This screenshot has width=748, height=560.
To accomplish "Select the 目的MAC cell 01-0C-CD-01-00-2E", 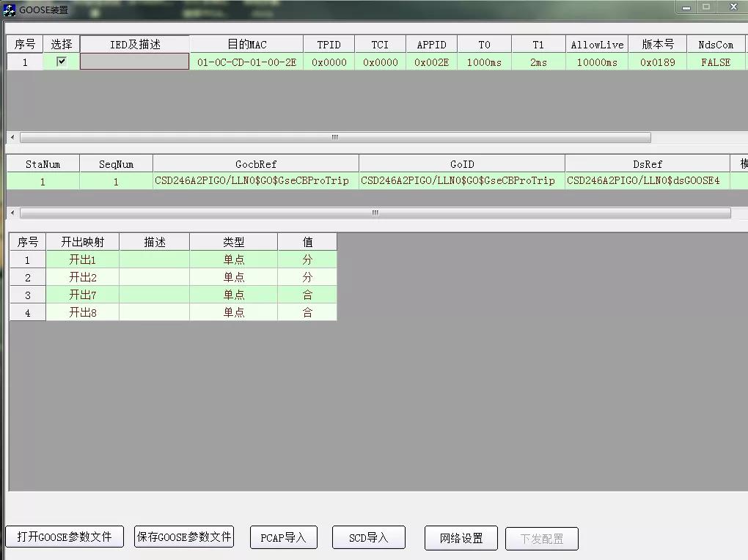I will pos(246,62).
